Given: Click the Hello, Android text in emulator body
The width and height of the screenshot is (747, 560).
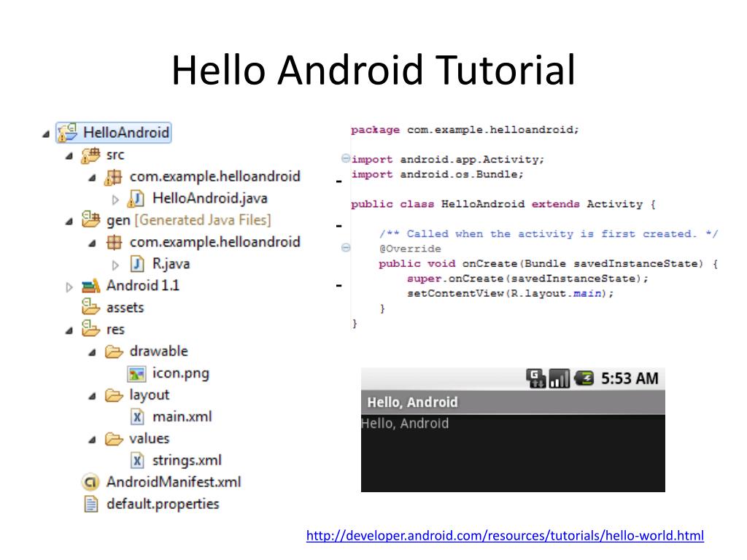Looking at the screenshot, I should tap(405, 424).
